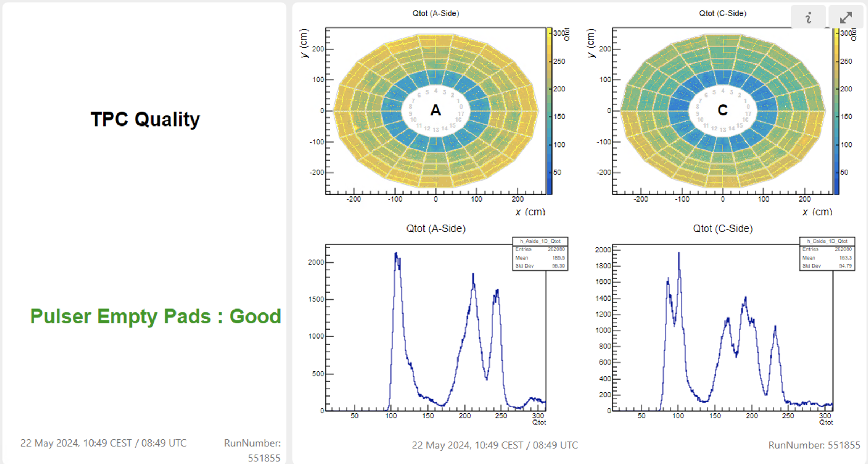
Task: Click the C-Side stats Std Dev 54.79 value
Action: tap(846, 266)
